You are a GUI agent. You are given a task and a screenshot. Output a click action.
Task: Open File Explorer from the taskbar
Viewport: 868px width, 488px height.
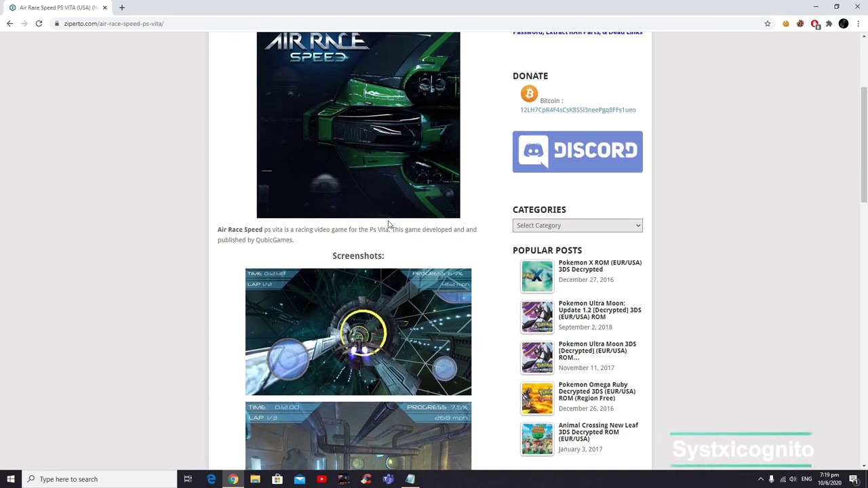pyautogui.click(x=255, y=479)
